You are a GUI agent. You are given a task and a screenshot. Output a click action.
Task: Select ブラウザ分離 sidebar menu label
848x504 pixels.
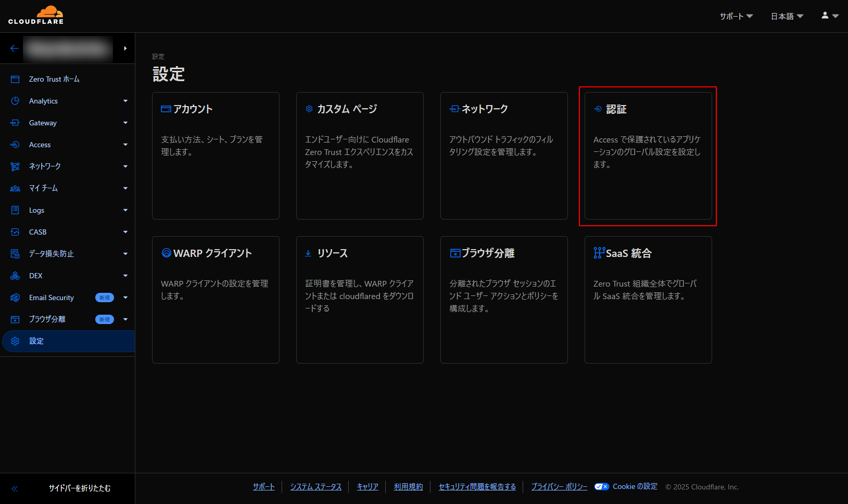tap(47, 319)
